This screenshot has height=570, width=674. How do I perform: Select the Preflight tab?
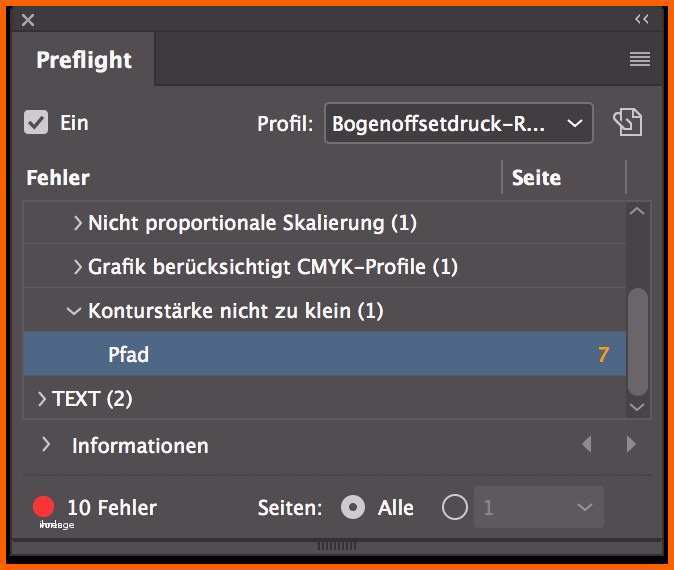84,60
